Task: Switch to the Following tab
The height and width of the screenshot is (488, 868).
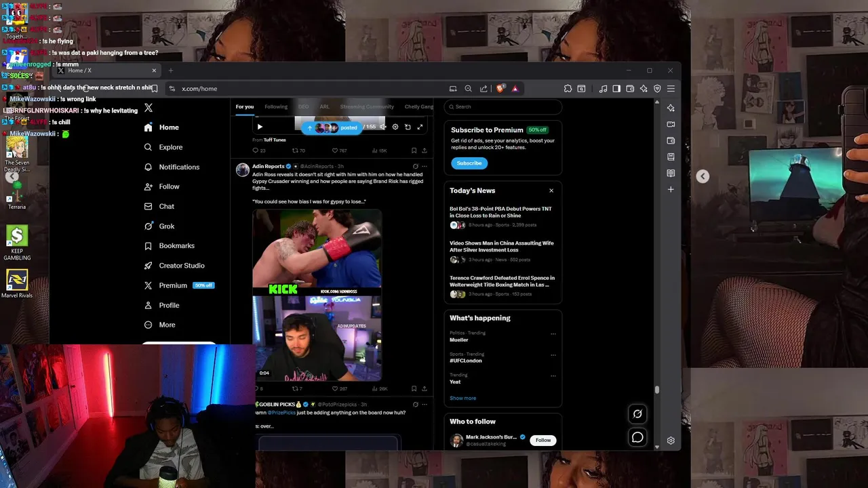Action: (x=276, y=106)
